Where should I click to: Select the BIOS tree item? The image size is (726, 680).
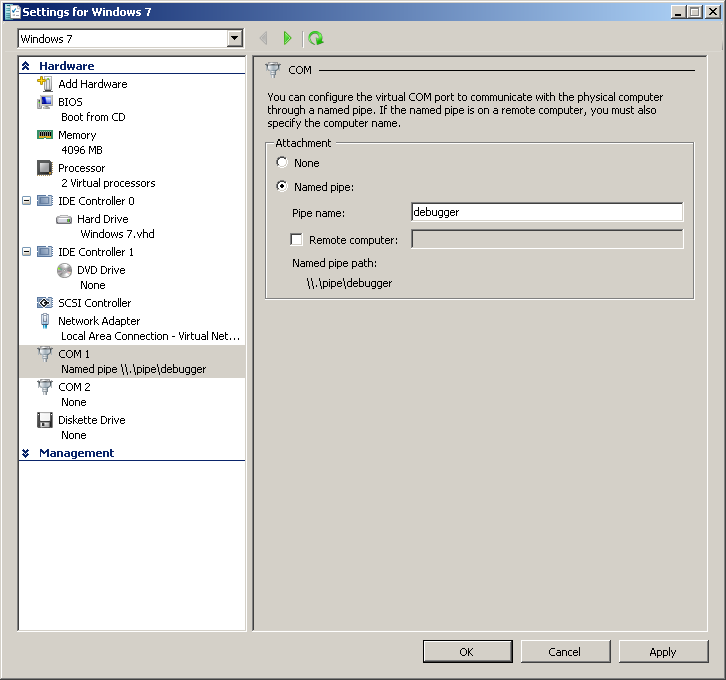(70, 102)
